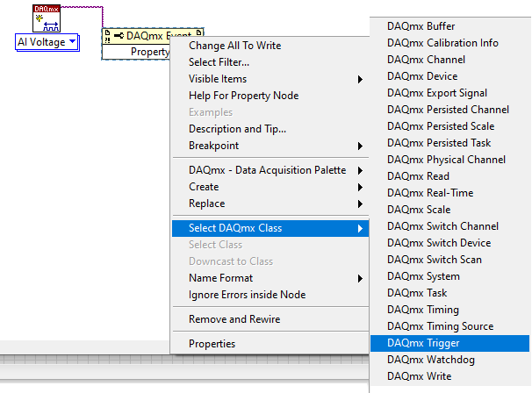Select DAQmx Persisted Scale class
532x393 pixels.
[449, 125]
